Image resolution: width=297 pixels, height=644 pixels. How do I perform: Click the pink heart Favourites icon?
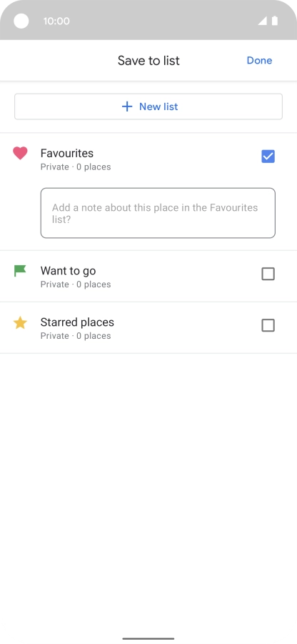(20, 153)
